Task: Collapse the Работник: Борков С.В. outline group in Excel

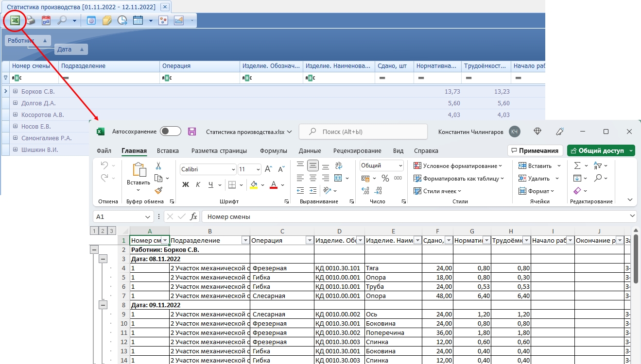Action: [95, 249]
